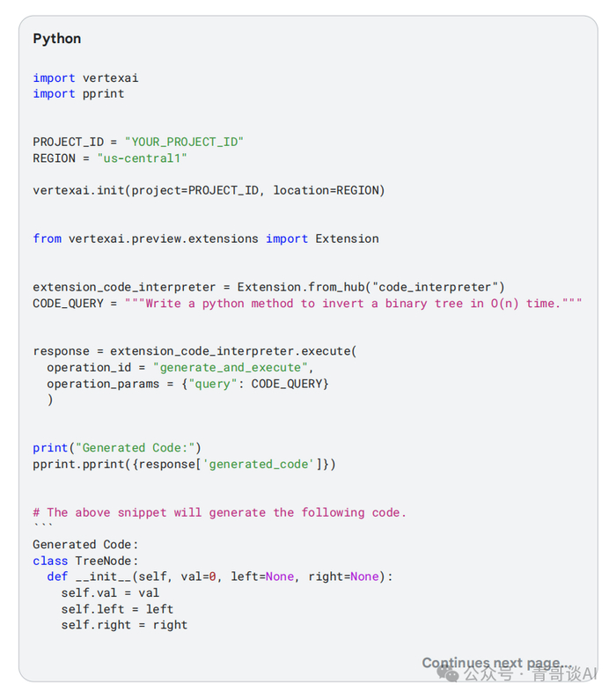Click the comment "The above snippet will generate"
Viewport: 616px width, 698px height.
click(220, 512)
